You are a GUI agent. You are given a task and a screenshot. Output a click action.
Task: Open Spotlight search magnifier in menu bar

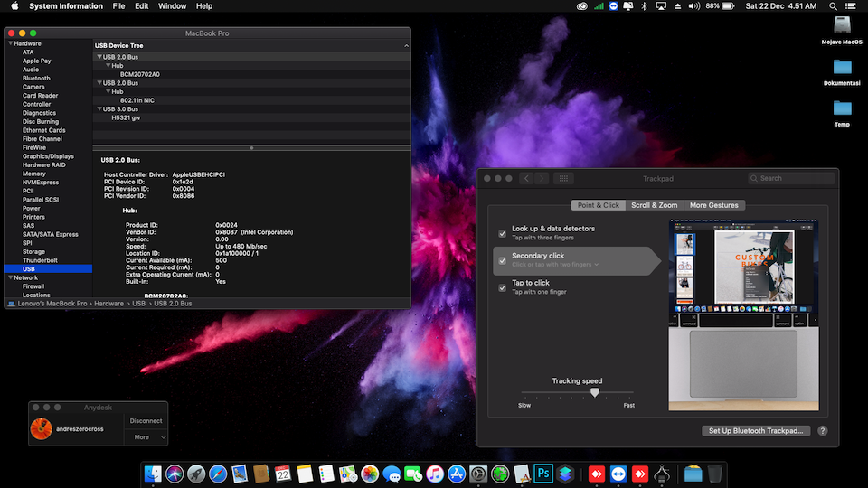coord(833,6)
